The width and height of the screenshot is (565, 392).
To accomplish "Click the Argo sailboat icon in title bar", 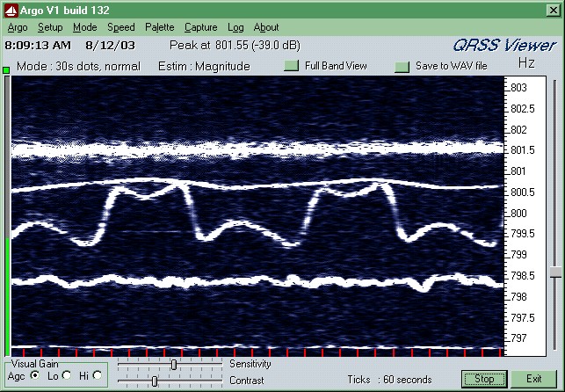I will click(x=11, y=9).
